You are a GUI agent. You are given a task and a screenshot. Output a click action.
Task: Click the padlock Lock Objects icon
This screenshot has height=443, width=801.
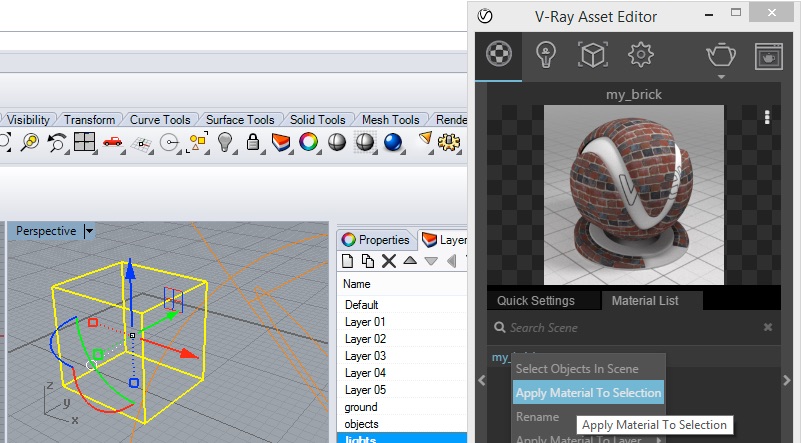[253, 142]
